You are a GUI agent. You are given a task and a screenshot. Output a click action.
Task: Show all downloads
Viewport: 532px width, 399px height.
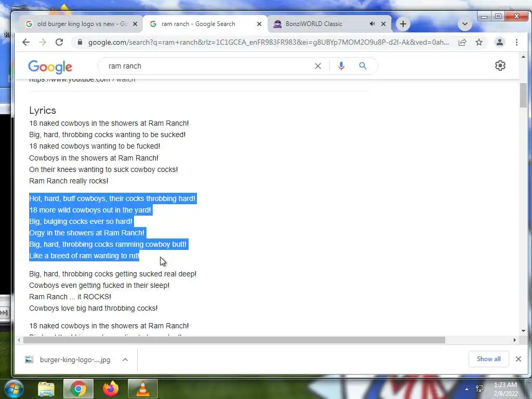[488, 359]
